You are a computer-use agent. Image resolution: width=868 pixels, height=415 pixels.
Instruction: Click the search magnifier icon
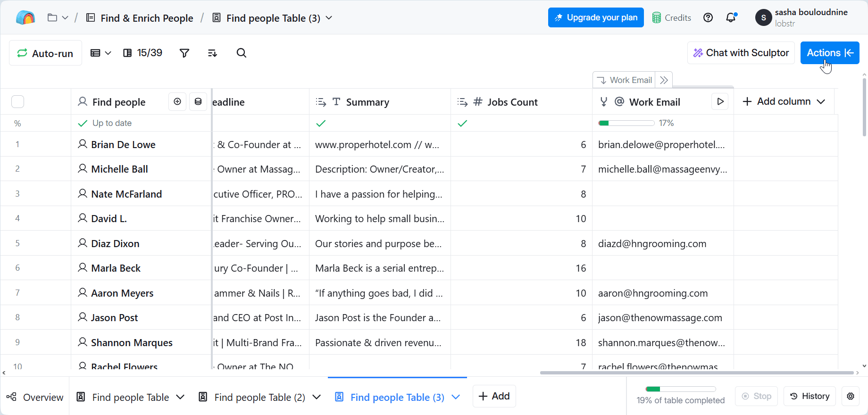point(241,53)
